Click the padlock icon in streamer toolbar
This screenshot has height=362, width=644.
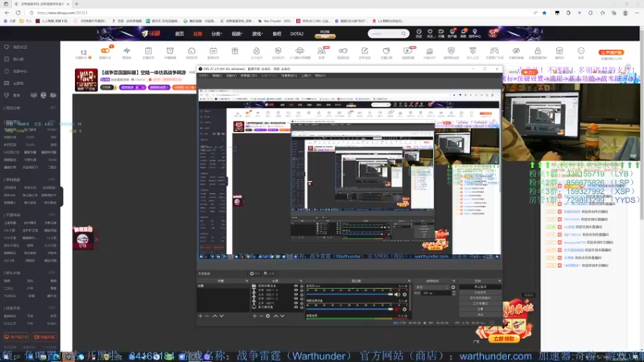point(538,51)
